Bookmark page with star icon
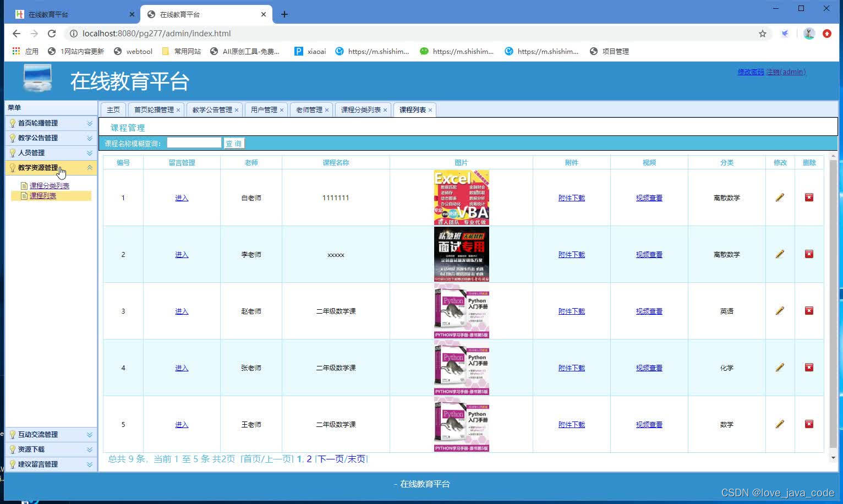This screenshot has width=843, height=504. click(763, 34)
